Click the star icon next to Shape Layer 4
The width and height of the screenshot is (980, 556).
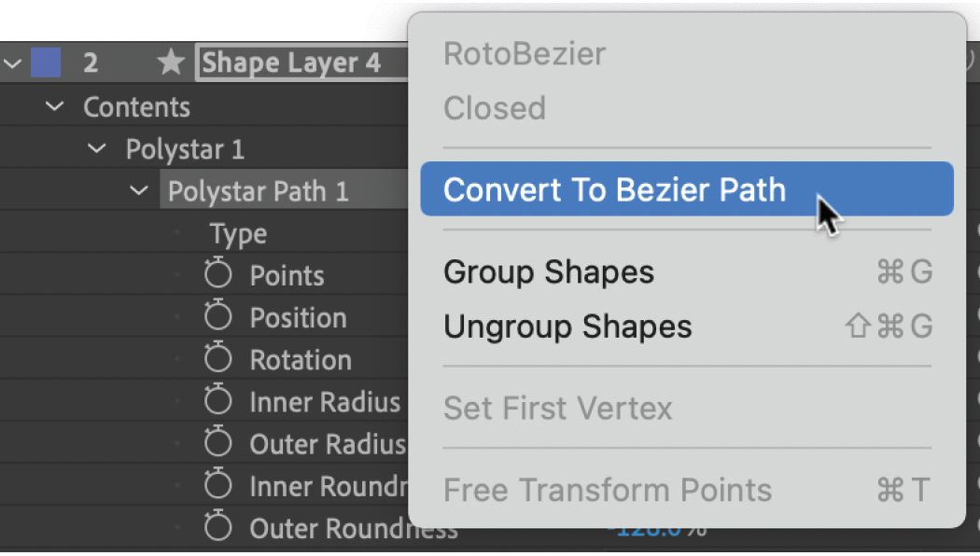[x=171, y=63]
